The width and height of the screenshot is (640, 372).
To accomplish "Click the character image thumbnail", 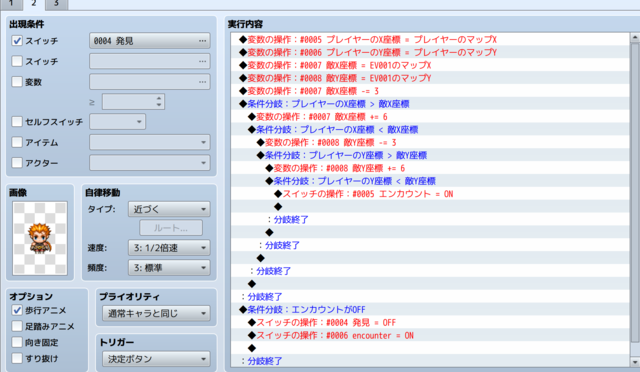I will pos(40,238).
